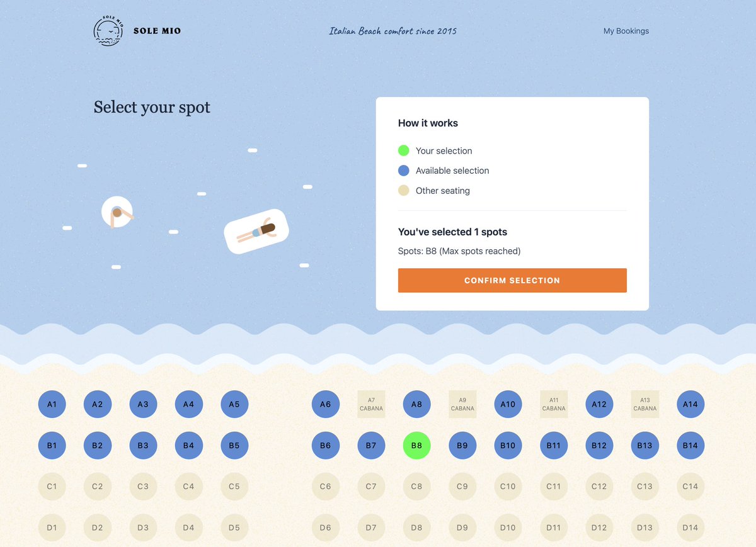Click unavailable seat C8

coord(416,487)
